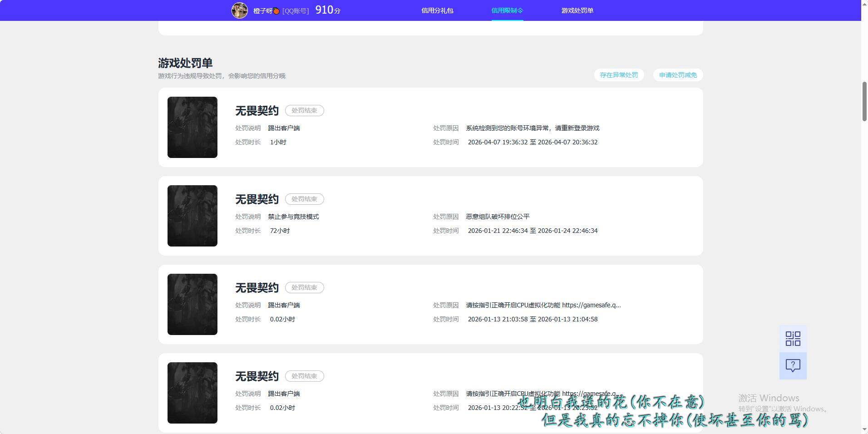Click the page vertical scrollbar thumb
Viewport: 868px width, 434px height.
864,101
